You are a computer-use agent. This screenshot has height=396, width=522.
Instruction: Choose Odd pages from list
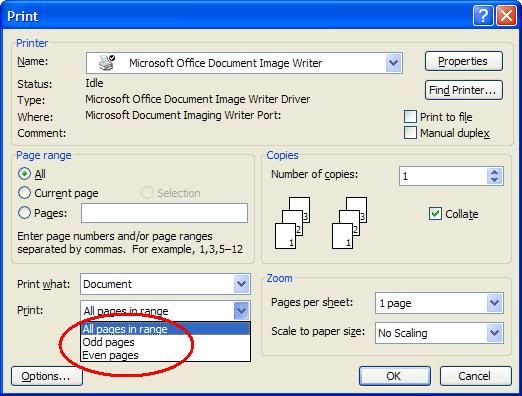coord(165,342)
